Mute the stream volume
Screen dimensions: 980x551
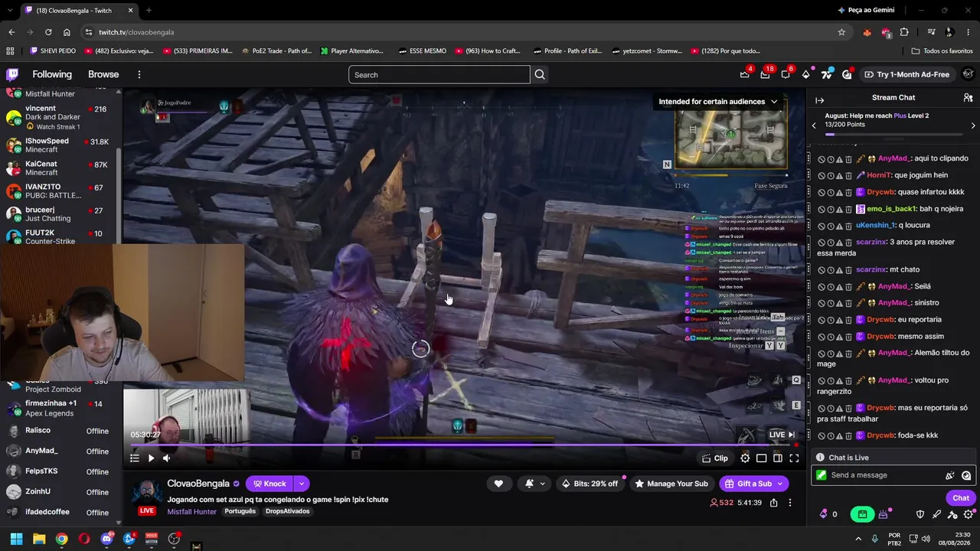click(x=166, y=458)
